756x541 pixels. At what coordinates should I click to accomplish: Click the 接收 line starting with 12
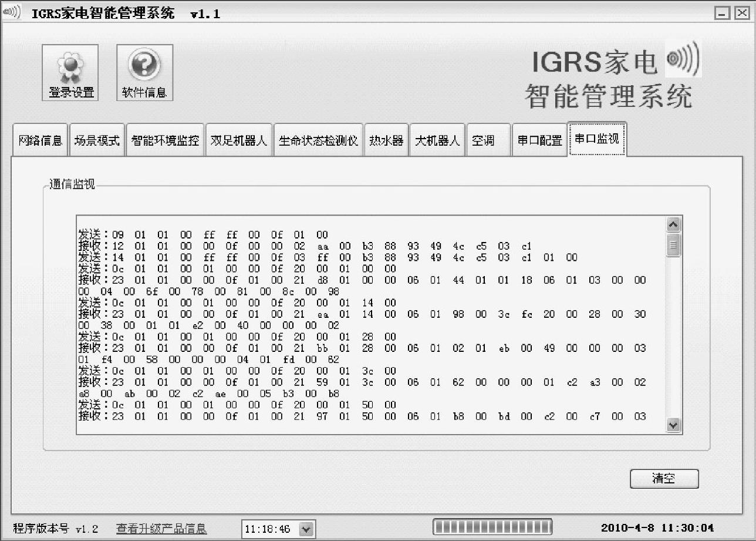[x=305, y=246]
